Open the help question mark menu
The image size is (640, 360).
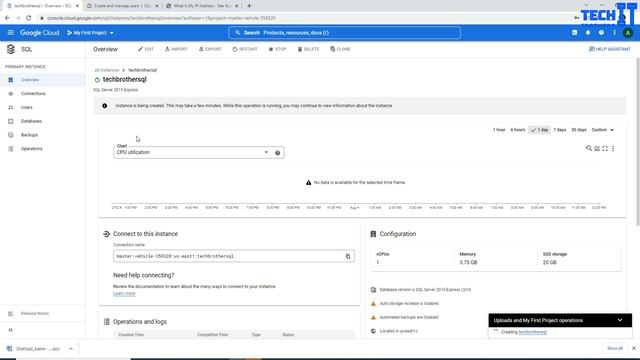click(601, 33)
